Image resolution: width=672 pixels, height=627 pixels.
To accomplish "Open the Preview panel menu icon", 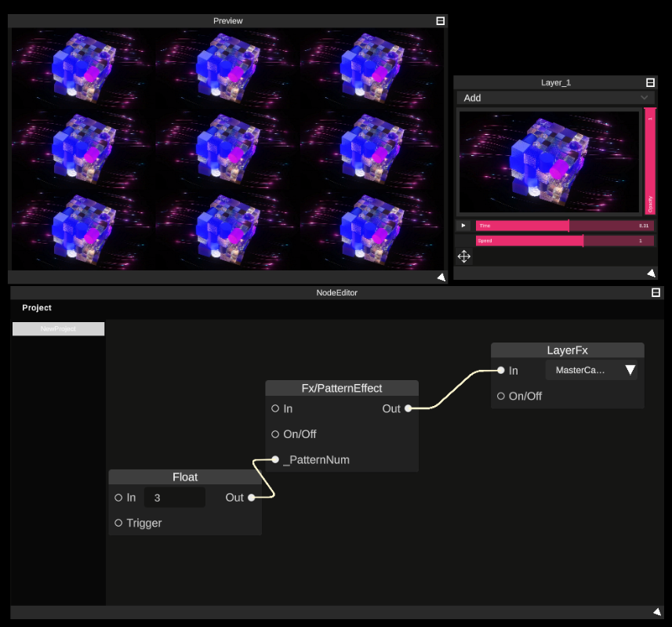I will [x=441, y=20].
